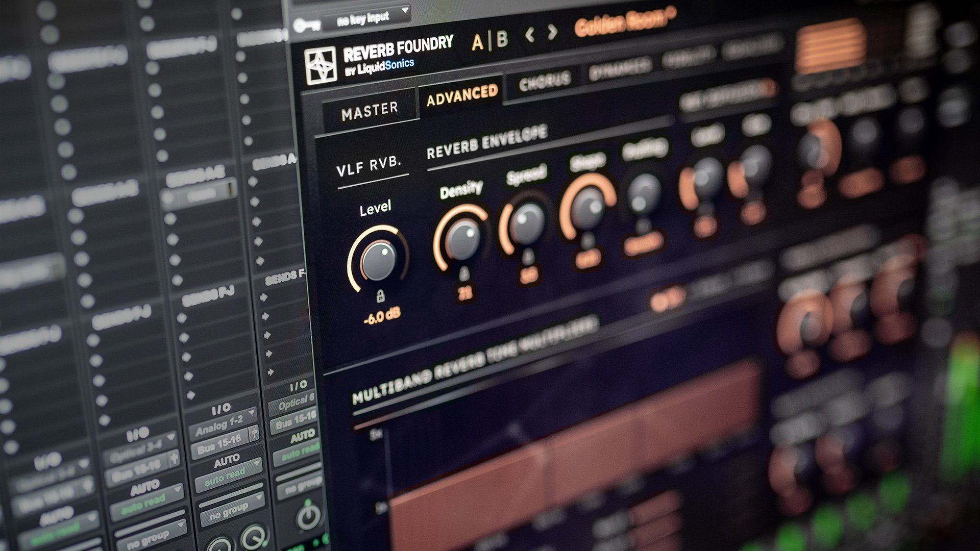
Task: Toggle the lock under the Level knob
Action: coord(380,296)
